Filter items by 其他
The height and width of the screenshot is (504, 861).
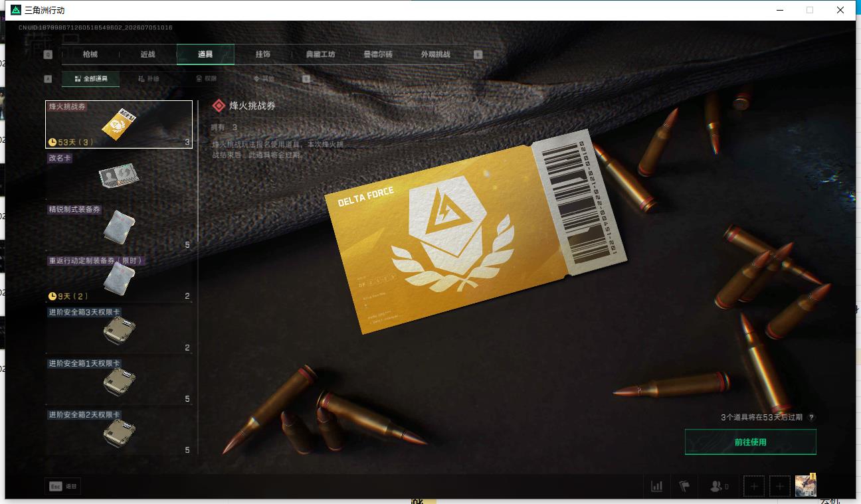tap(264, 78)
